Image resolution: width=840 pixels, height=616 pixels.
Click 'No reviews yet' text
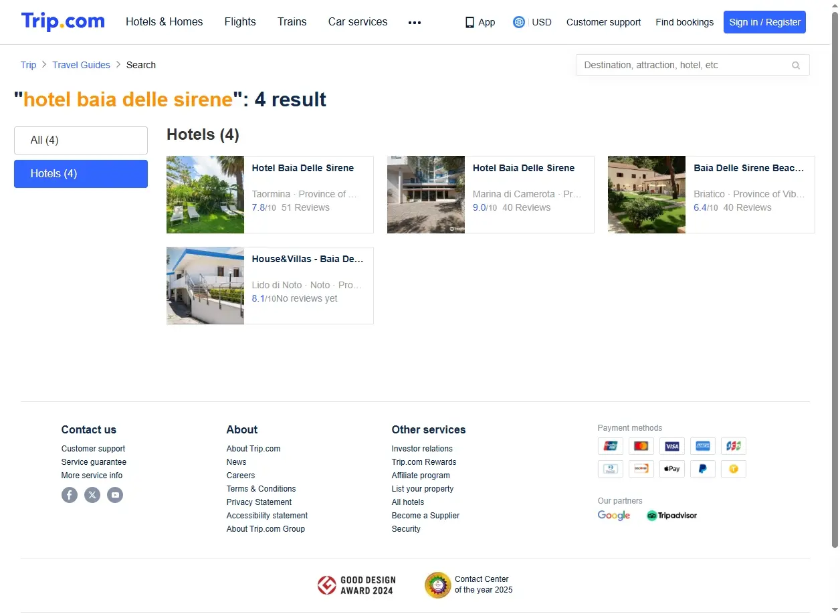point(307,298)
